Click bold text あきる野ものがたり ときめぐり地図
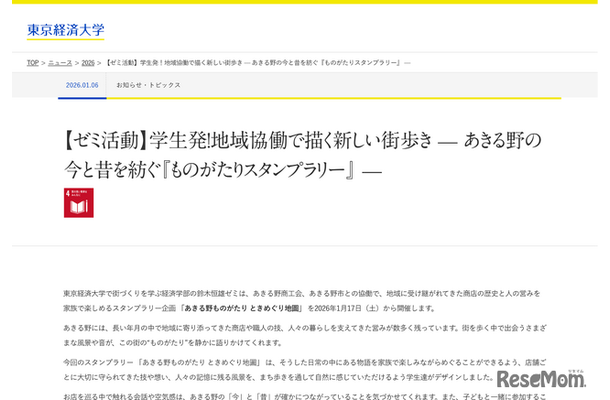 243,308
